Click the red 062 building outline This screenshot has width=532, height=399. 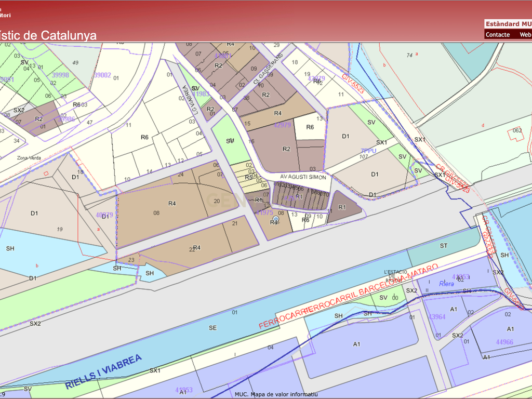(x=516, y=134)
